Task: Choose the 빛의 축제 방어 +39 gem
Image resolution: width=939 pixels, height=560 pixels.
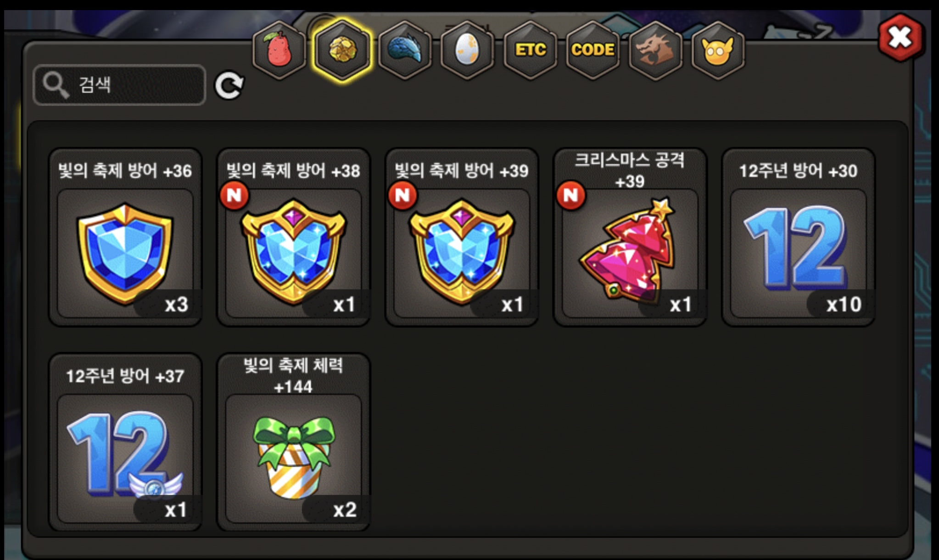Action: point(462,237)
